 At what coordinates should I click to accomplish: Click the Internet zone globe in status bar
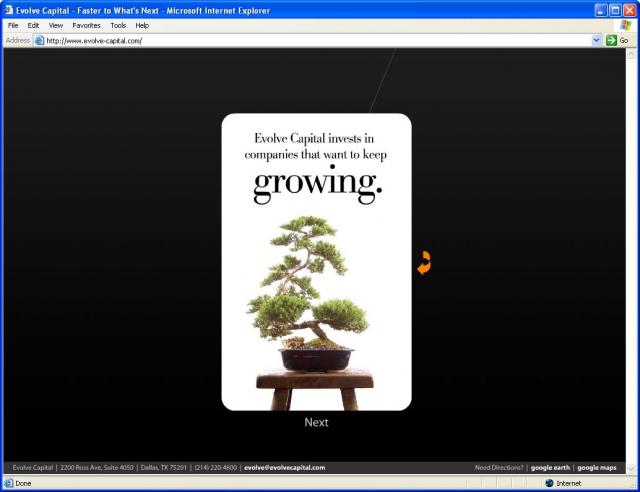(x=550, y=483)
